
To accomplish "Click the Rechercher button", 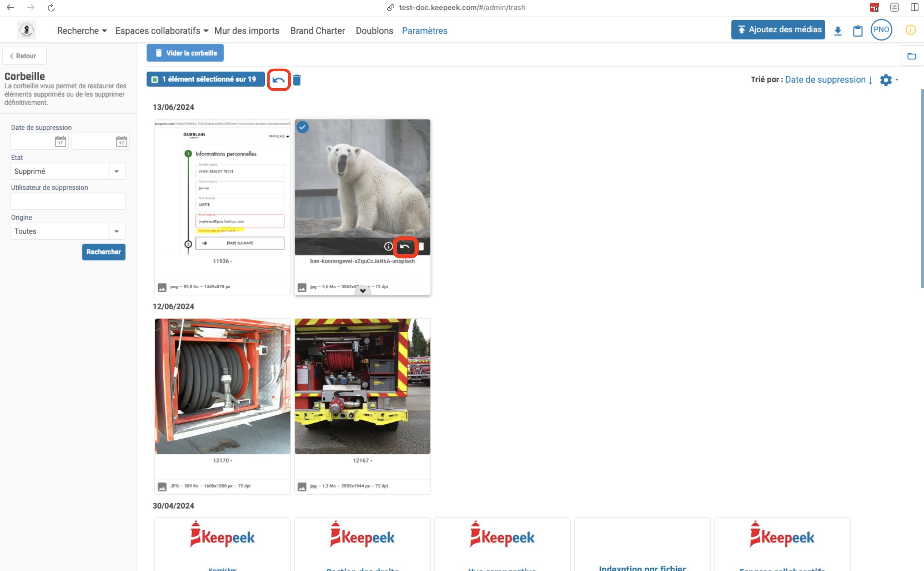I will pos(104,252).
